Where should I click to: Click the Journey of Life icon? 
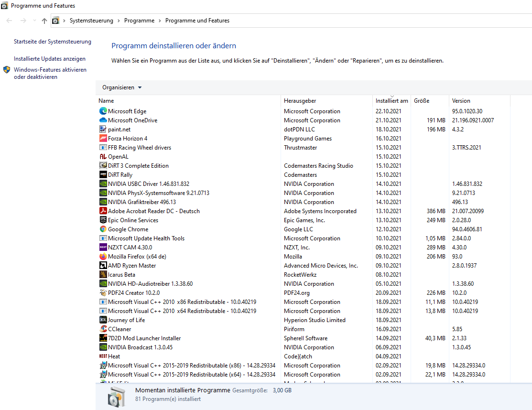click(103, 320)
